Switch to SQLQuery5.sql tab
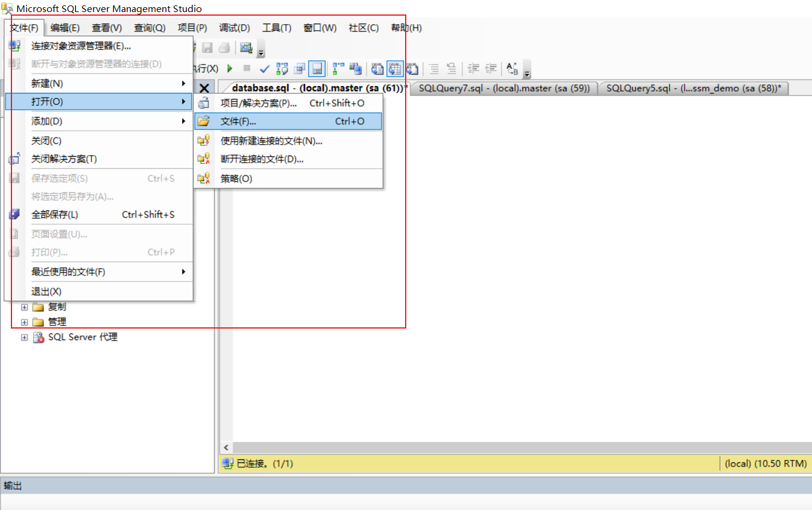 (693, 88)
